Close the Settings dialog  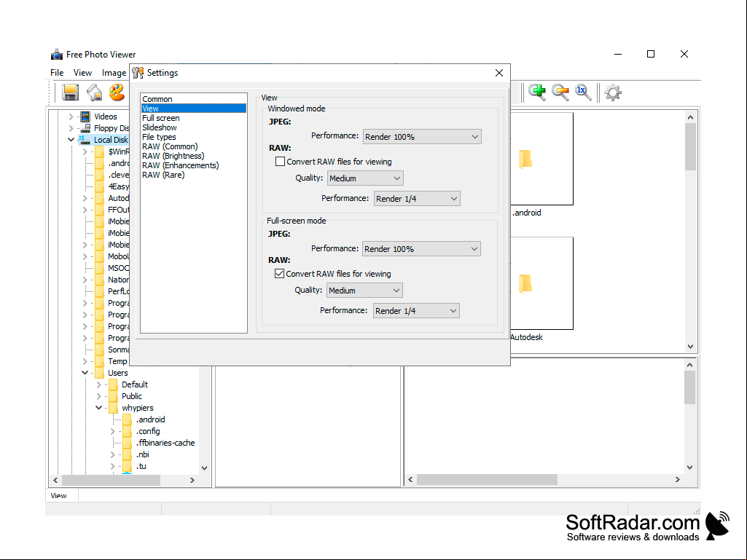pos(498,73)
